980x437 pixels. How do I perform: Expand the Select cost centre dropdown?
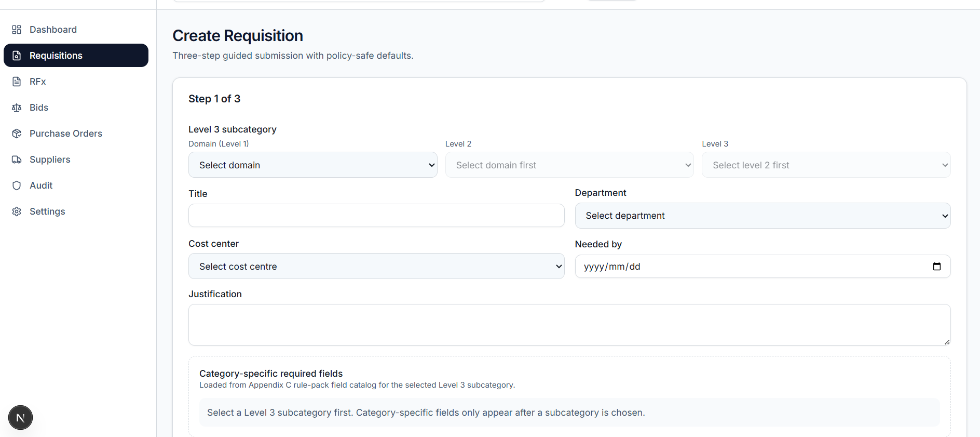pyautogui.click(x=376, y=266)
